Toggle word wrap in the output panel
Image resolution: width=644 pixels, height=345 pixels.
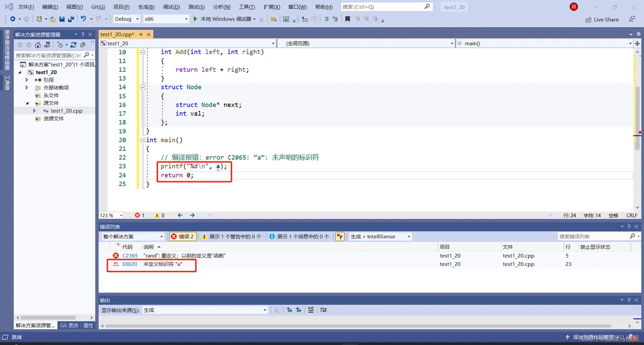(x=323, y=310)
